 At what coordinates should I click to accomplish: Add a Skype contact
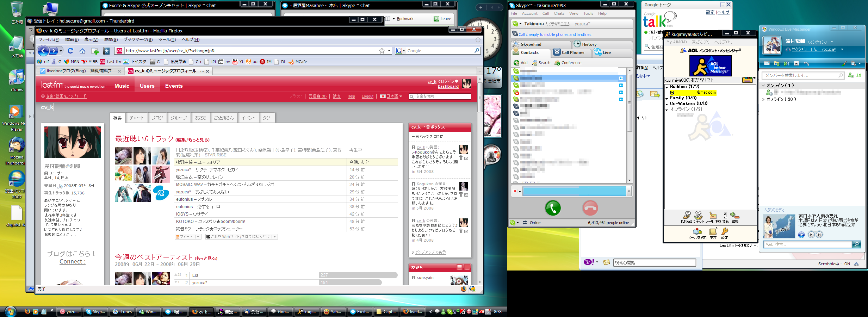[x=521, y=63]
